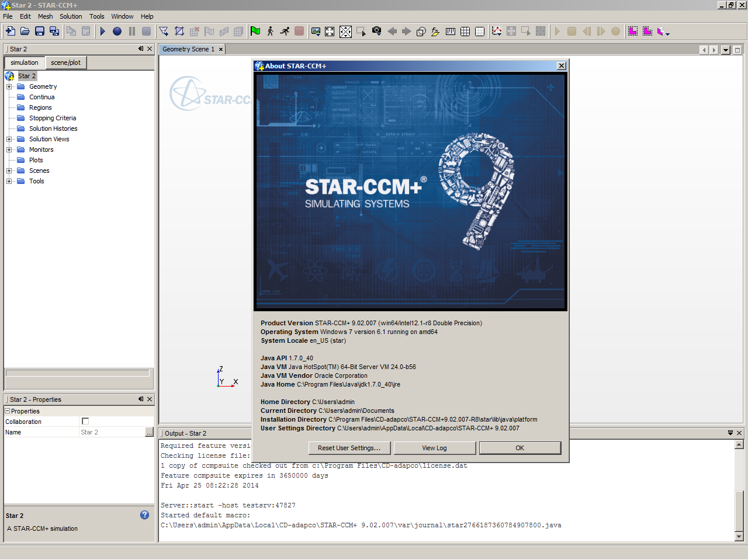The height and width of the screenshot is (560, 748).
Task: Click the Reset View frame icon
Action: [330, 32]
